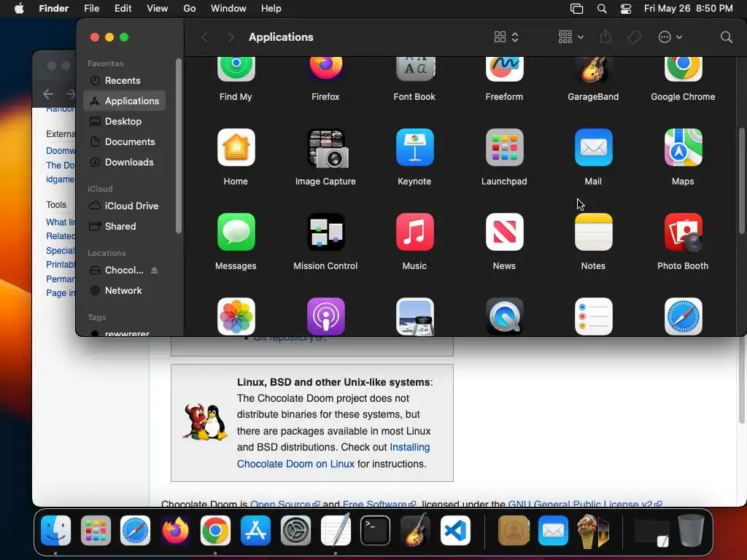Click the Finder share toolbar button
The image size is (747, 560).
tap(605, 36)
